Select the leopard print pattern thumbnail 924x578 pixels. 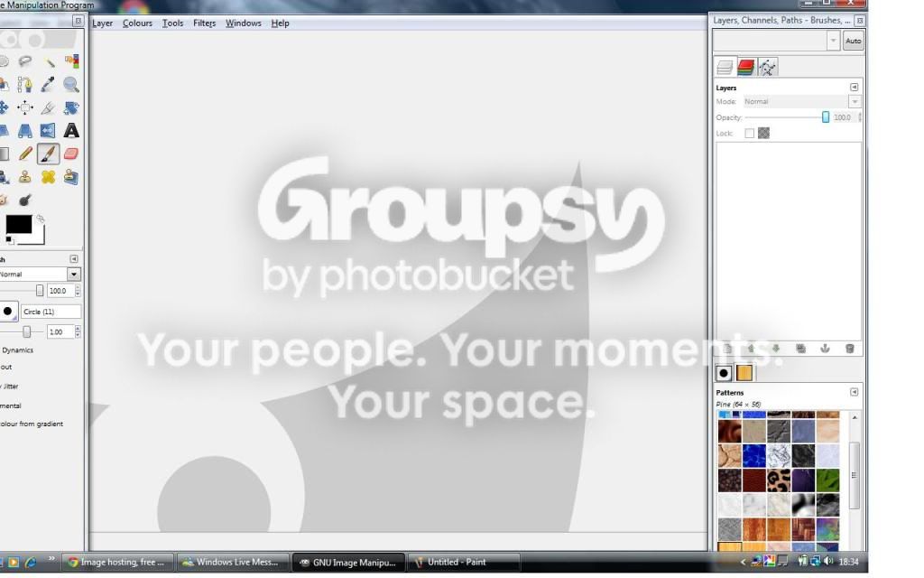pyautogui.click(x=779, y=480)
